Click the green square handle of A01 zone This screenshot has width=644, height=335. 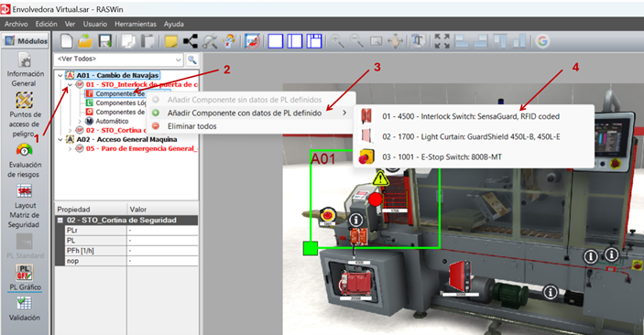[x=310, y=248]
